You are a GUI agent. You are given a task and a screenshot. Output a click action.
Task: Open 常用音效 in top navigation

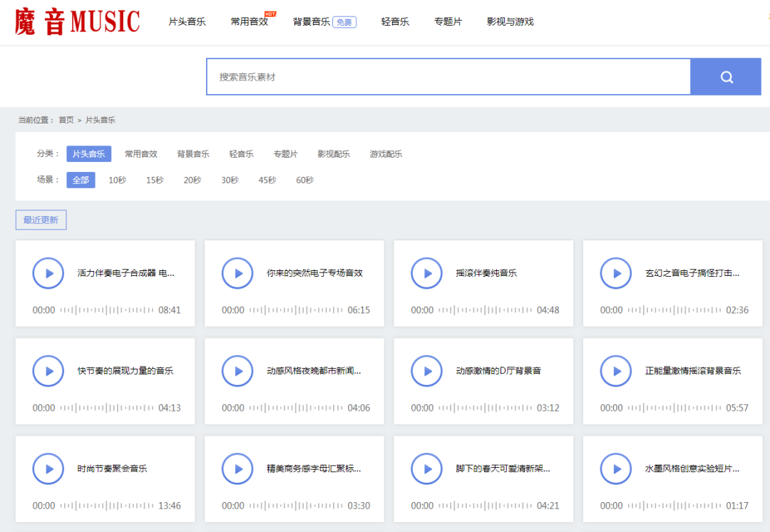pos(250,21)
